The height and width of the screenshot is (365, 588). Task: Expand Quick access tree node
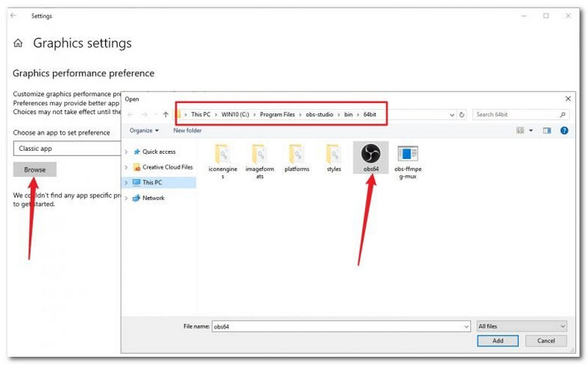tap(126, 152)
